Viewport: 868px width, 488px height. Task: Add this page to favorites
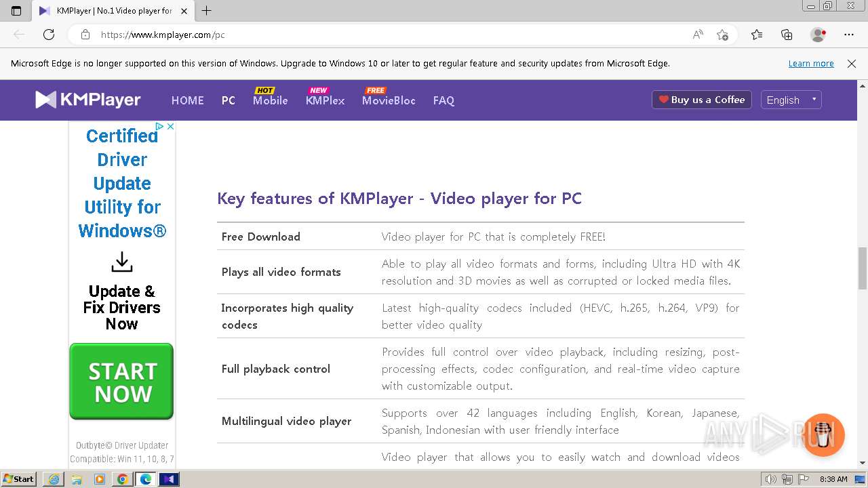723,35
